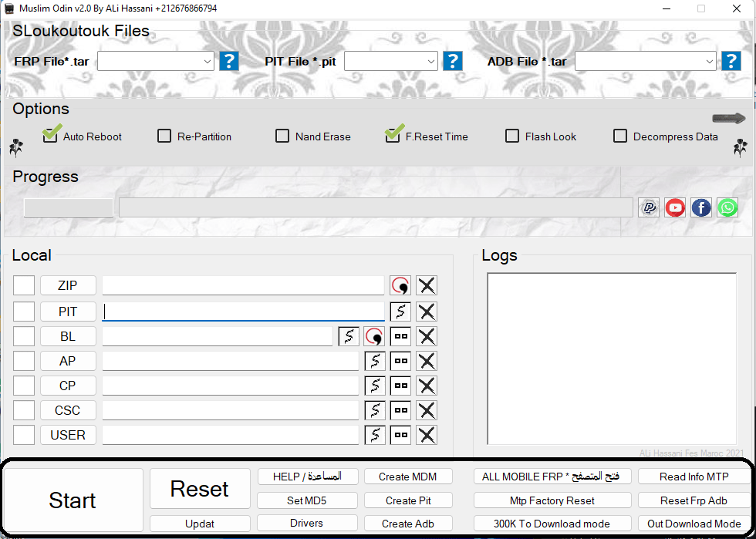Clear the PIT row with X icon
756x539 pixels.
click(x=427, y=312)
